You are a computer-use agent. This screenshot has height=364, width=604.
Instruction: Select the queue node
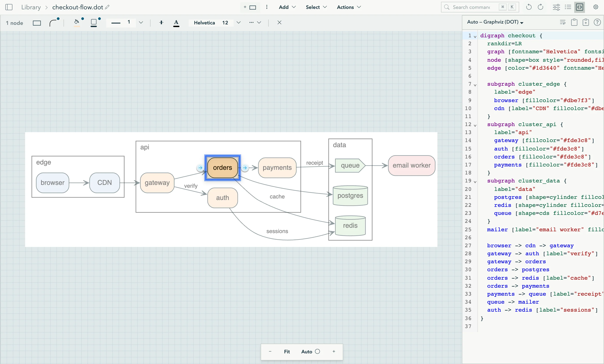click(x=350, y=166)
